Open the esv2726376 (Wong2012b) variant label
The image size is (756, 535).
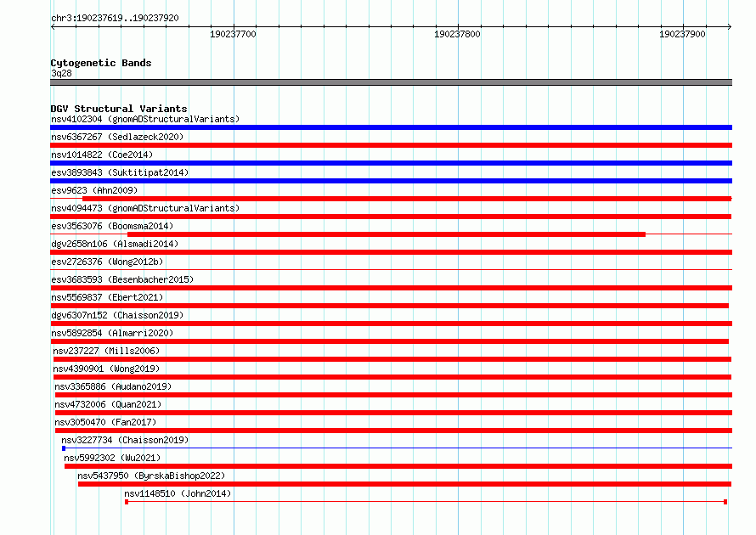click(107, 262)
